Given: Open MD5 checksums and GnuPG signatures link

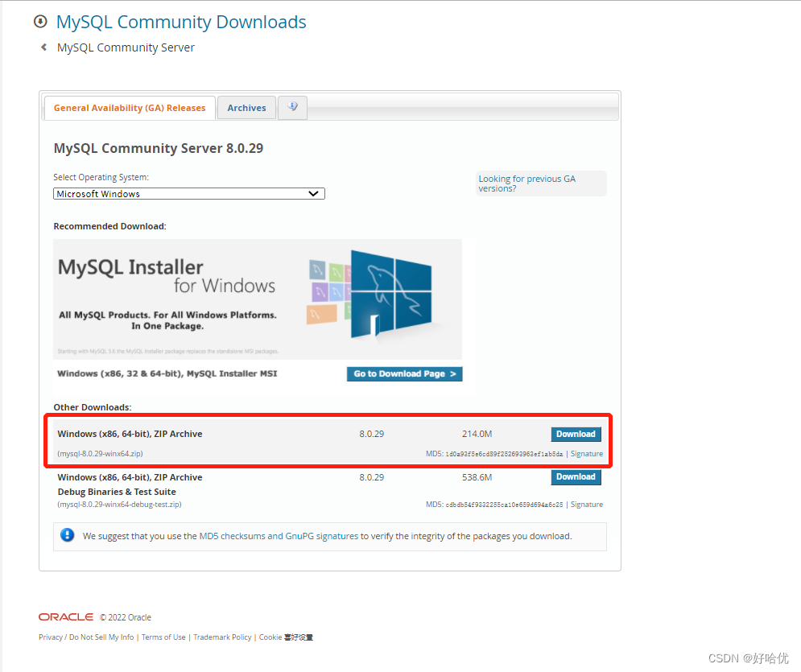Looking at the screenshot, I should (279, 536).
